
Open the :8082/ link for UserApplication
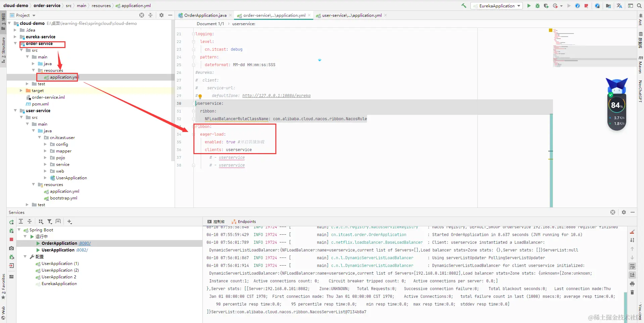pyautogui.click(x=82, y=250)
